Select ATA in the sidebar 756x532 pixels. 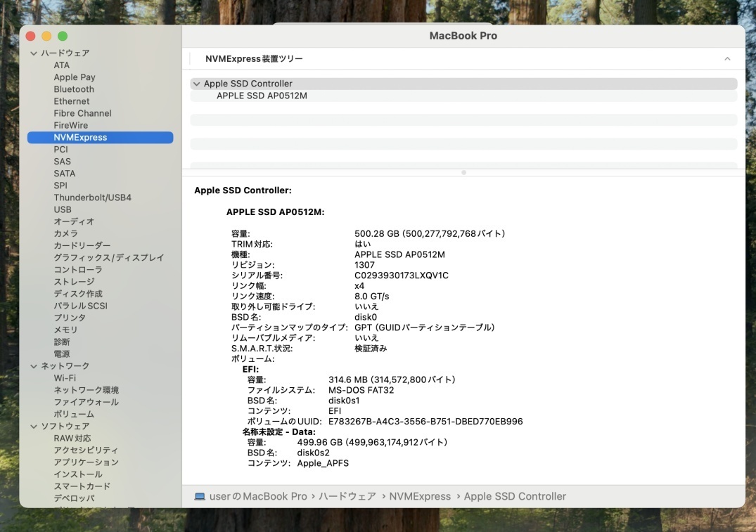[62, 65]
